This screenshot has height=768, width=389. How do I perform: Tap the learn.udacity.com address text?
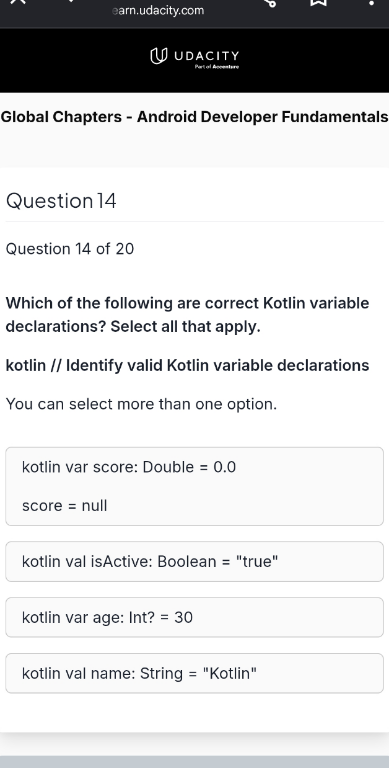pos(158,10)
